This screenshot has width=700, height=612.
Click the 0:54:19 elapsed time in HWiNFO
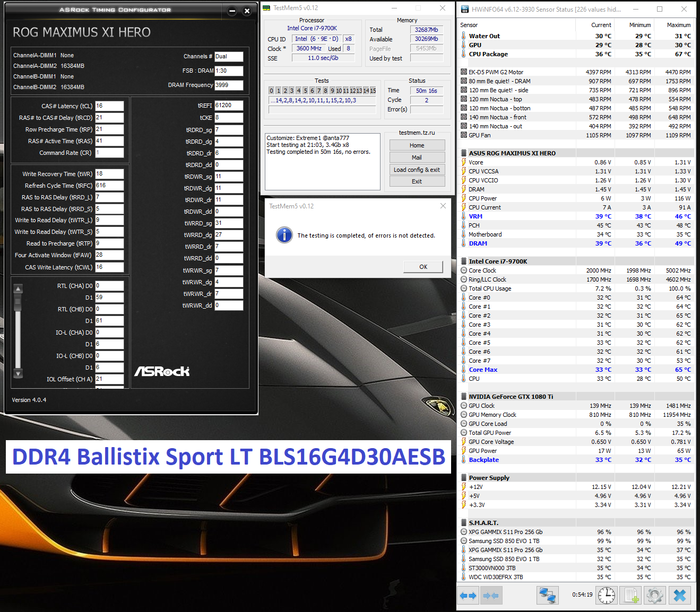coord(582,595)
